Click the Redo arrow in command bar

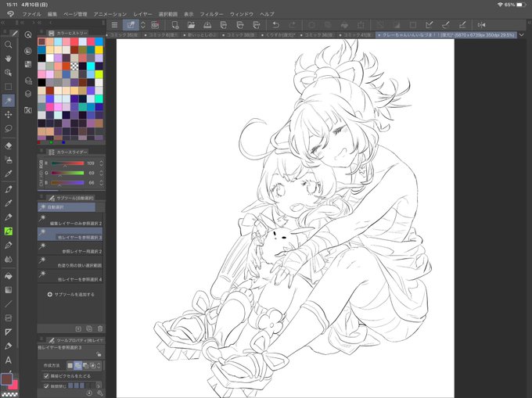point(292,25)
